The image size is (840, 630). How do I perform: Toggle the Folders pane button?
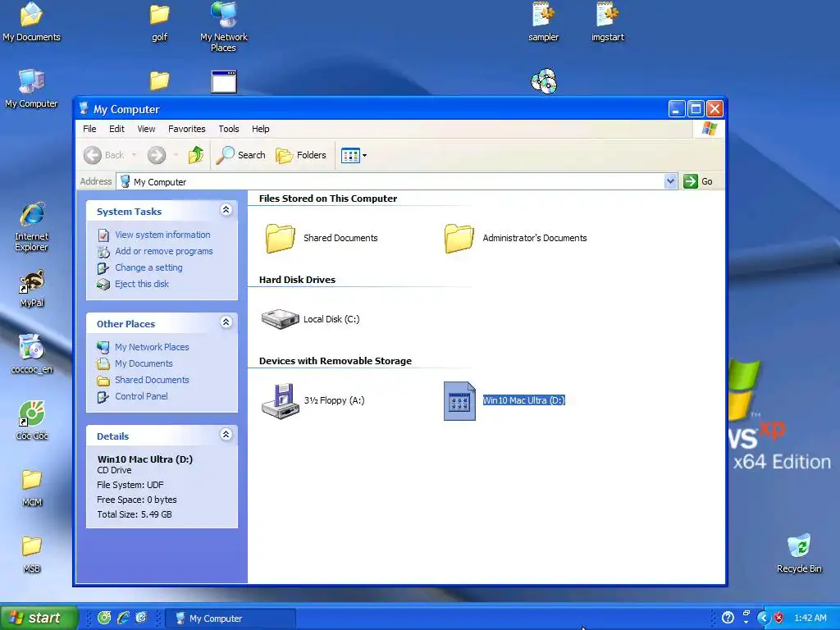301,155
